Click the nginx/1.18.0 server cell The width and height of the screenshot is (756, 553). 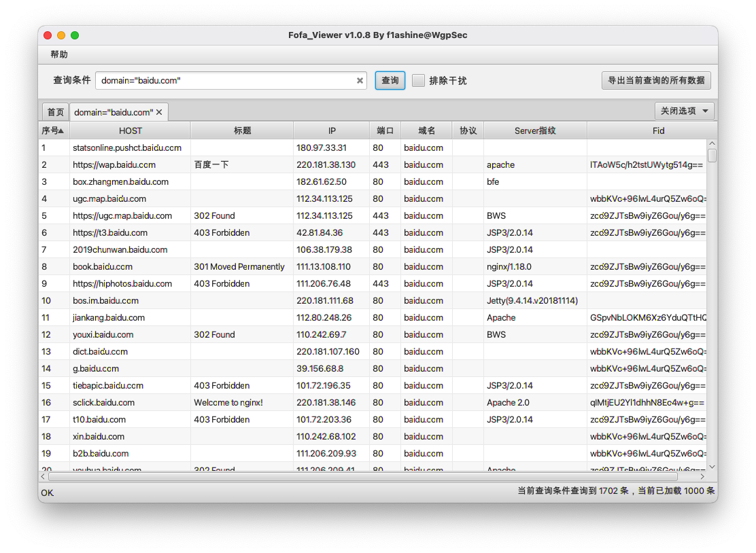pyautogui.click(x=509, y=266)
